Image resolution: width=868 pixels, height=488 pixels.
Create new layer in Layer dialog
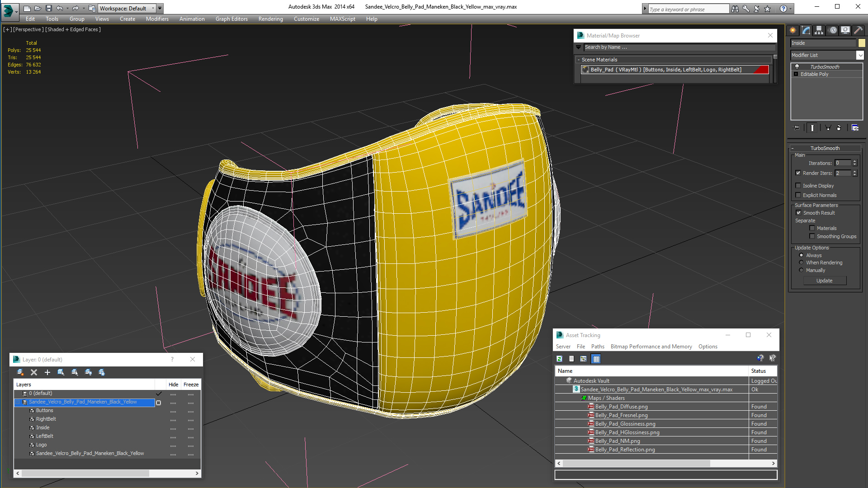pyautogui.click(x=20, y=372)
